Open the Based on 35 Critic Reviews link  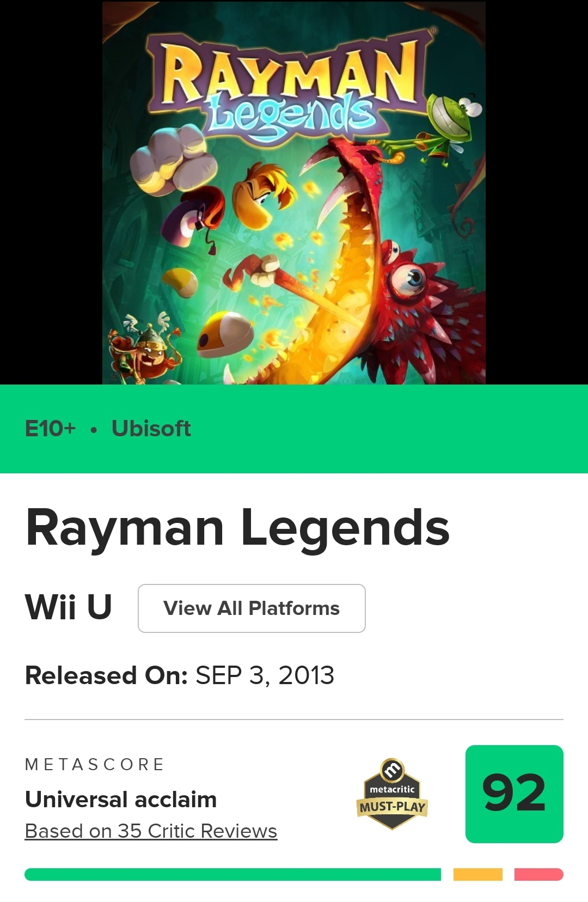(151, 831)
